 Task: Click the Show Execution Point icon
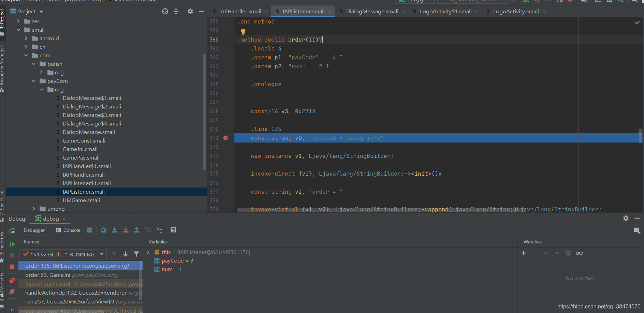pos(90,230)
